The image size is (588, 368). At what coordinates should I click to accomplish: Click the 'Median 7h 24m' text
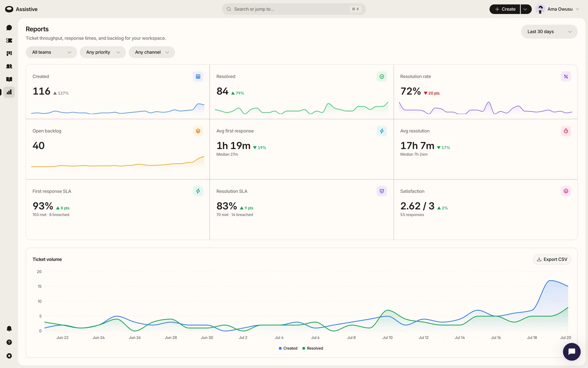(x=414, y=155)
